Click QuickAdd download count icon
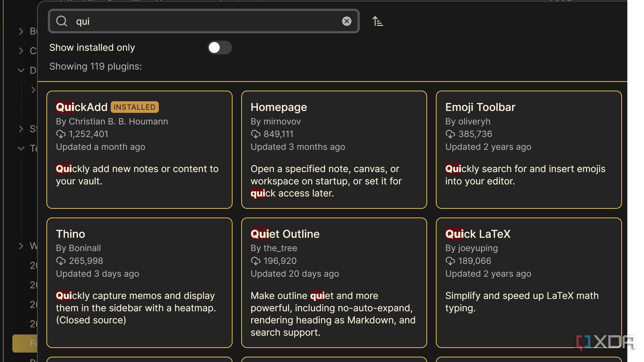Viewport: 644px width, 362px height. tap(61, 134)
